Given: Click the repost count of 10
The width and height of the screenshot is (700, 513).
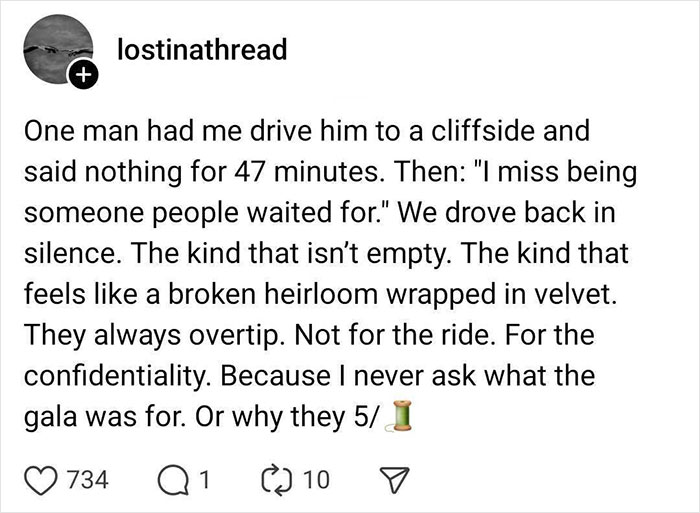Looking at the screenshot, I should [x=314, y=479].
